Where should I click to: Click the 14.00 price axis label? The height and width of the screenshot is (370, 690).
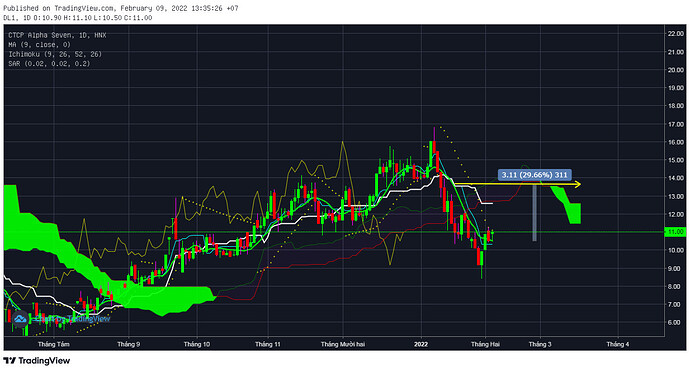pyautogui.click(x=675, y=178)
